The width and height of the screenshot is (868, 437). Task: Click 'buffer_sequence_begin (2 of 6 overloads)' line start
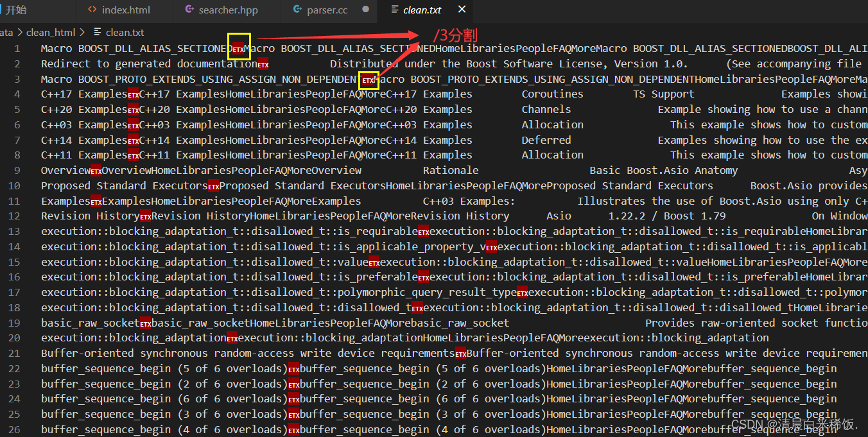164,384
